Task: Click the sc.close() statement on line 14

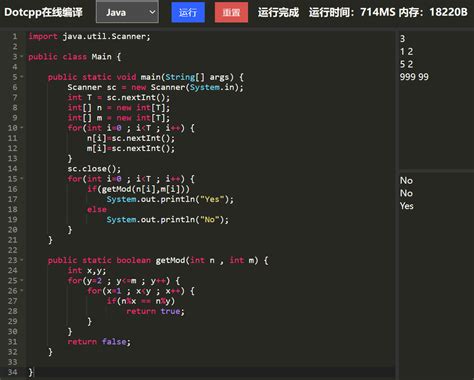Action: (x=94, y=169)
